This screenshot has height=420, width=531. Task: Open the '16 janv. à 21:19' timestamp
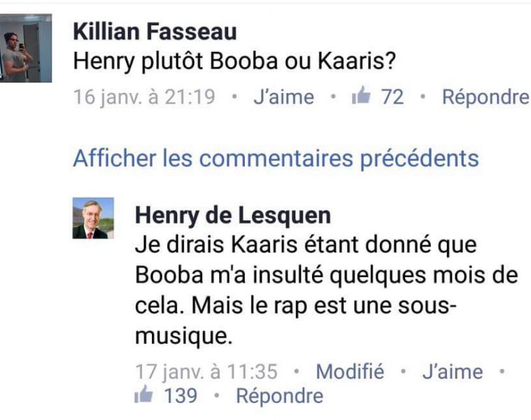144,97
